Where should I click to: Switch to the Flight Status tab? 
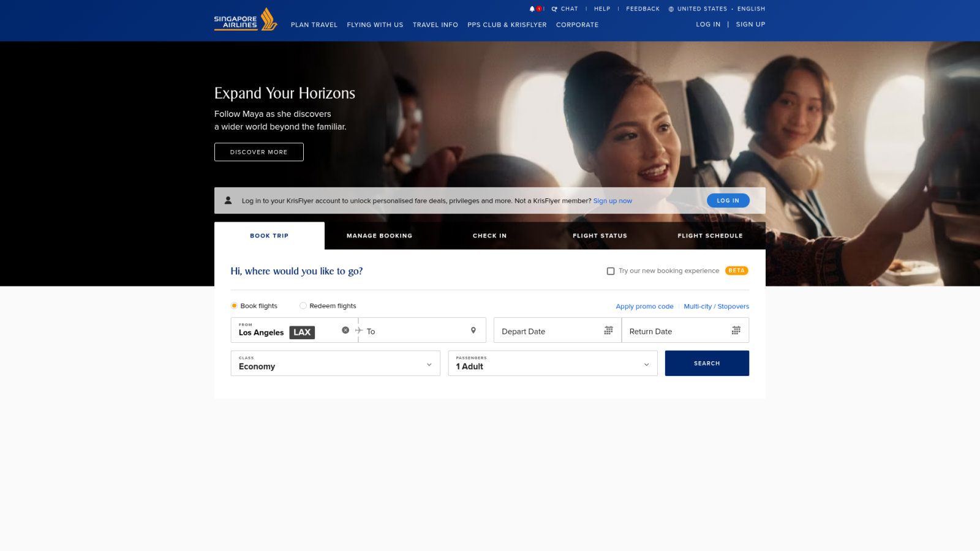[x=600, y=236]
